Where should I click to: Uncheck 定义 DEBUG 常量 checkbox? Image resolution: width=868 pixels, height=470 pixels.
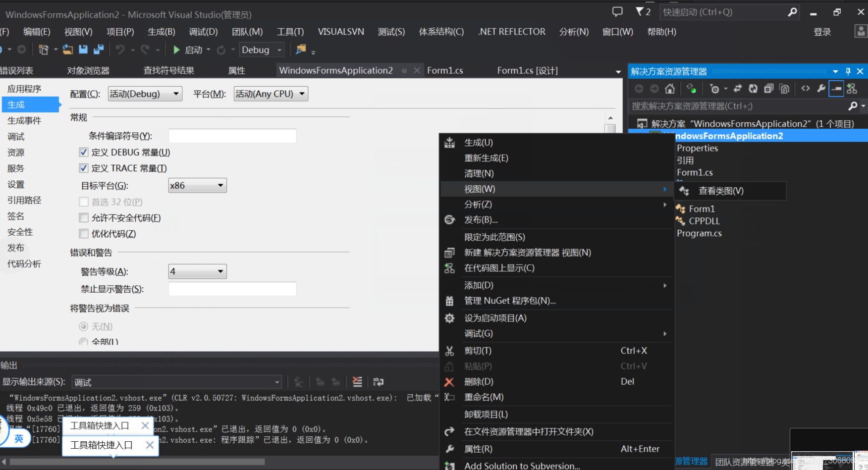coord(84,152)
